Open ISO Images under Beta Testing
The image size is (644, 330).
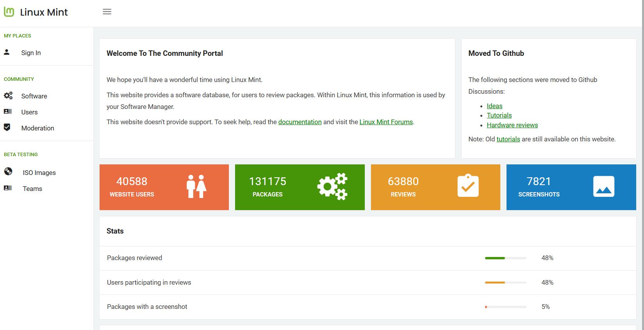[39, 173]
